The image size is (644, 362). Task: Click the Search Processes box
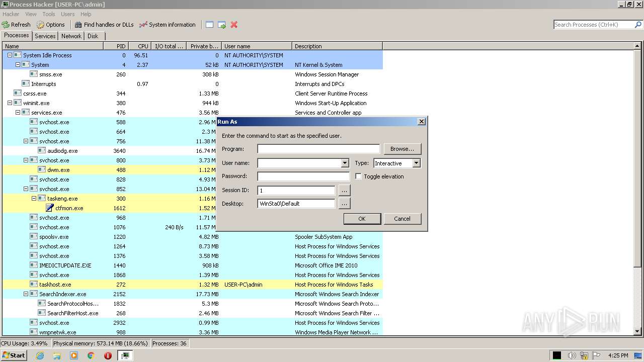(594, 25)
